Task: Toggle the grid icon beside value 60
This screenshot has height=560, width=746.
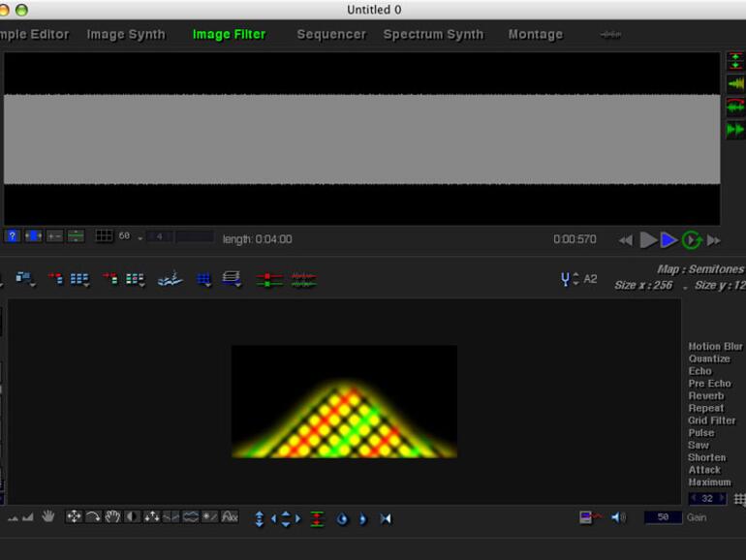Action: (x=104, y=236)
